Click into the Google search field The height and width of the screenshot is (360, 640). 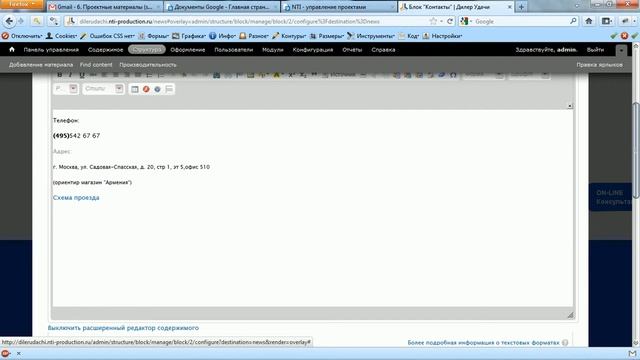[x=520, y=21]
